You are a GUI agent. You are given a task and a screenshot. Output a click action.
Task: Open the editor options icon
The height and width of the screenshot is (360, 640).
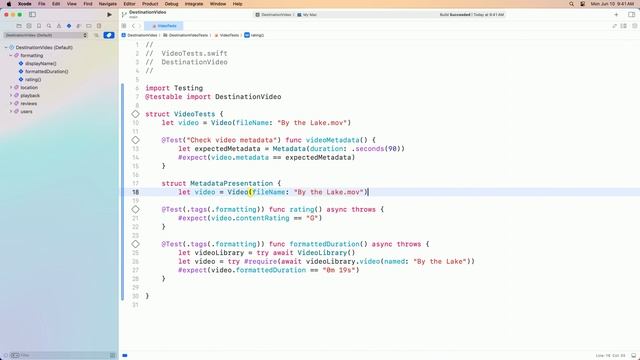(x=624, y=26)
